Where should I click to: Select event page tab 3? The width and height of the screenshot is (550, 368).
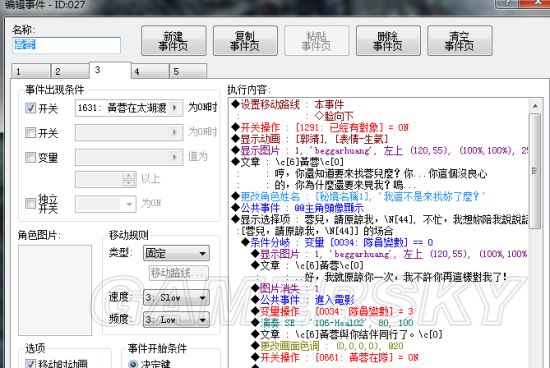[110, 70]
